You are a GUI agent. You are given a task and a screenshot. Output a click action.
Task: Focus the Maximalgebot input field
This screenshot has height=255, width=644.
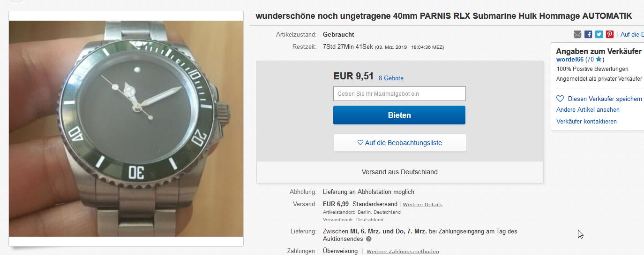click(x=399, y=93)
